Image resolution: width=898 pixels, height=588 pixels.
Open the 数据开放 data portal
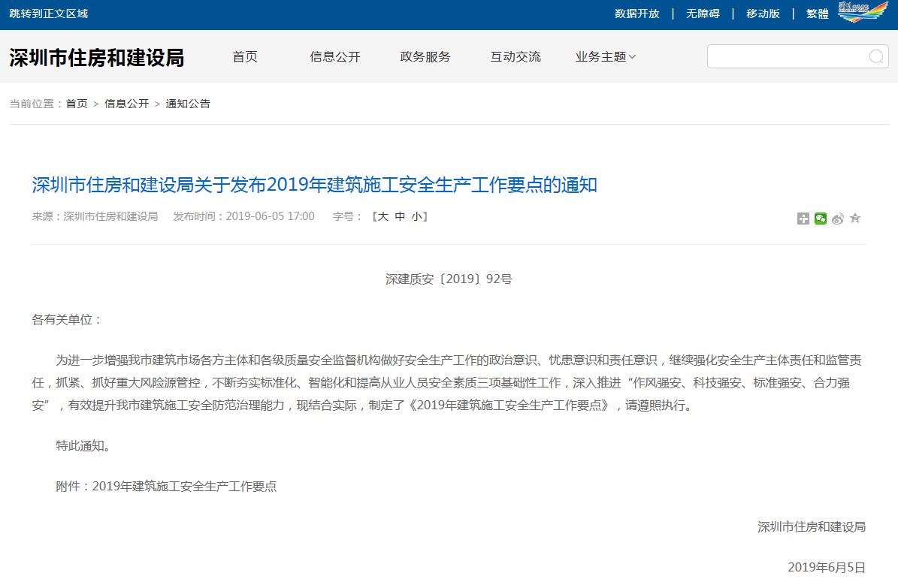[636, 13]
